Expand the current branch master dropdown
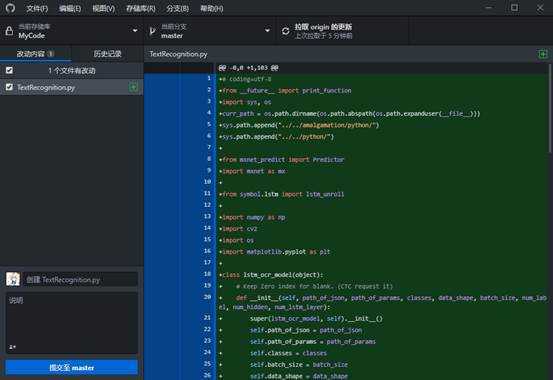553x380 pixels. 210,31
